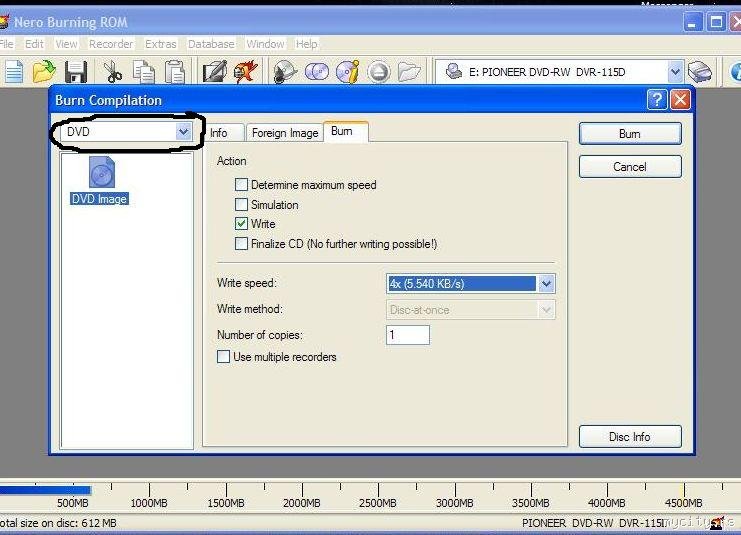The width and height of the screenshot is (741, 535).
Task: Click the Burn button
Action: (630, 134)
